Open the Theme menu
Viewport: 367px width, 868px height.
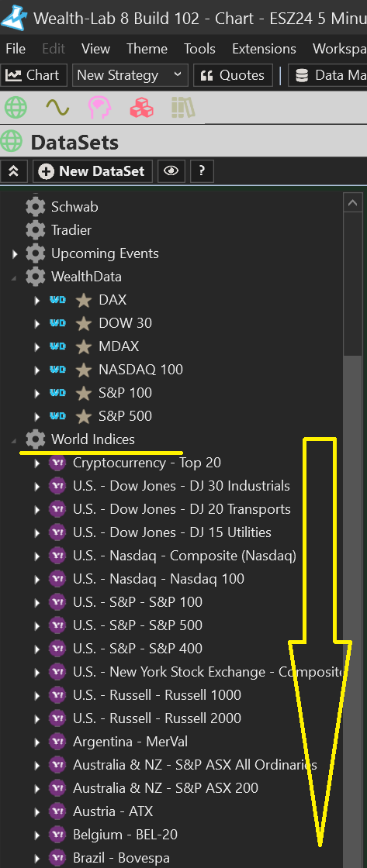click(147, 49)
